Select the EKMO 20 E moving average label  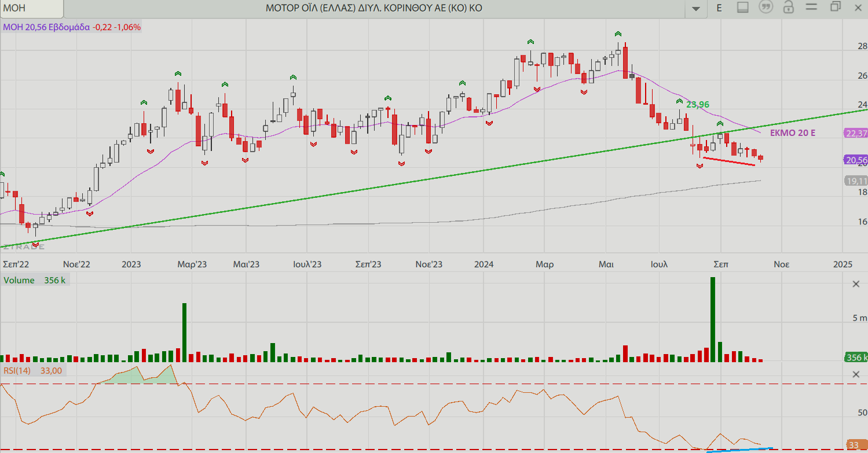[x=793, y=133]
